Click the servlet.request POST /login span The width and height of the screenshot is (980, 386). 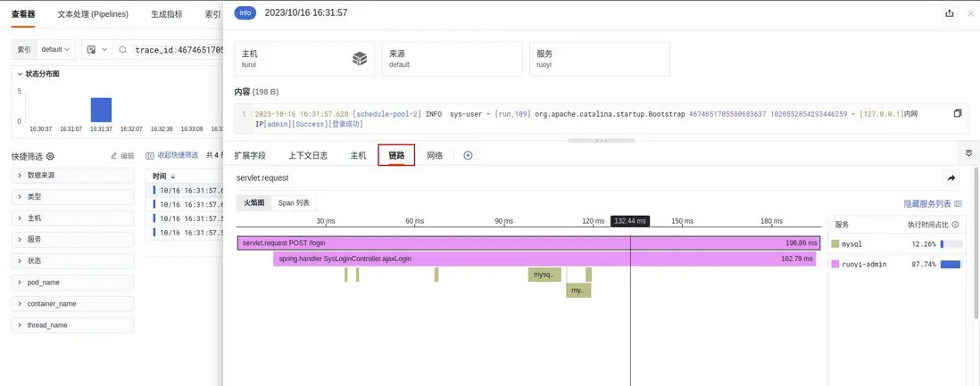click(x=529, y=243)
